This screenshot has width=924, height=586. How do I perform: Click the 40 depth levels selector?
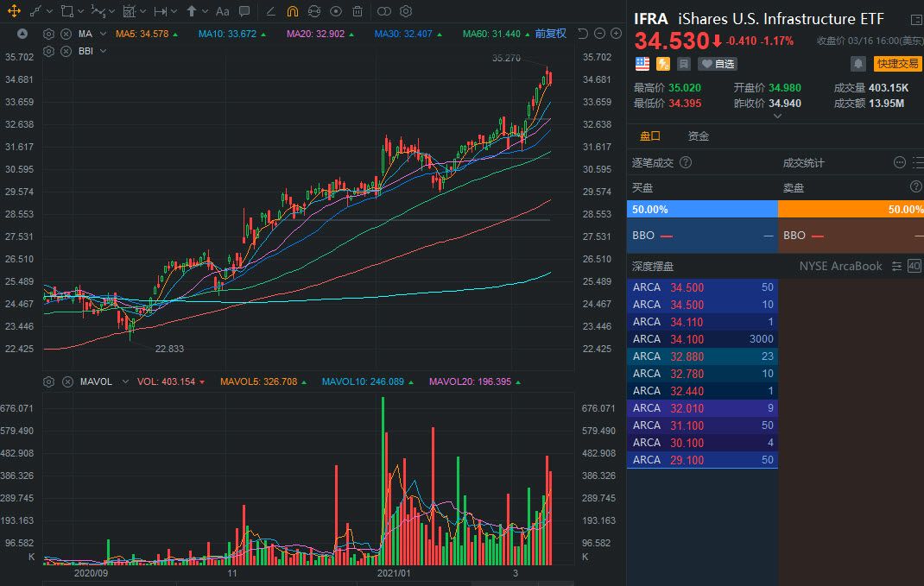[x=914, y=266]
